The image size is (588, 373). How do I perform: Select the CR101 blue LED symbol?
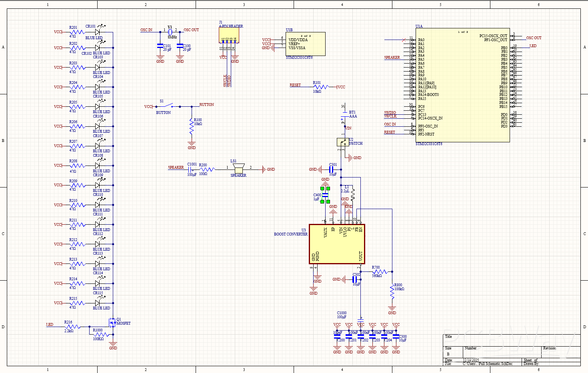click(97, 32)
